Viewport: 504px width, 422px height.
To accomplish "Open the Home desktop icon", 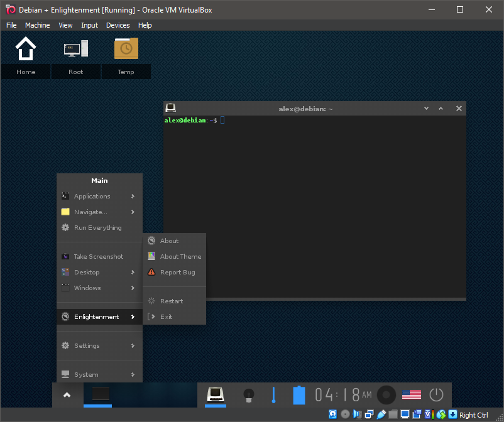I will [26, 49].
